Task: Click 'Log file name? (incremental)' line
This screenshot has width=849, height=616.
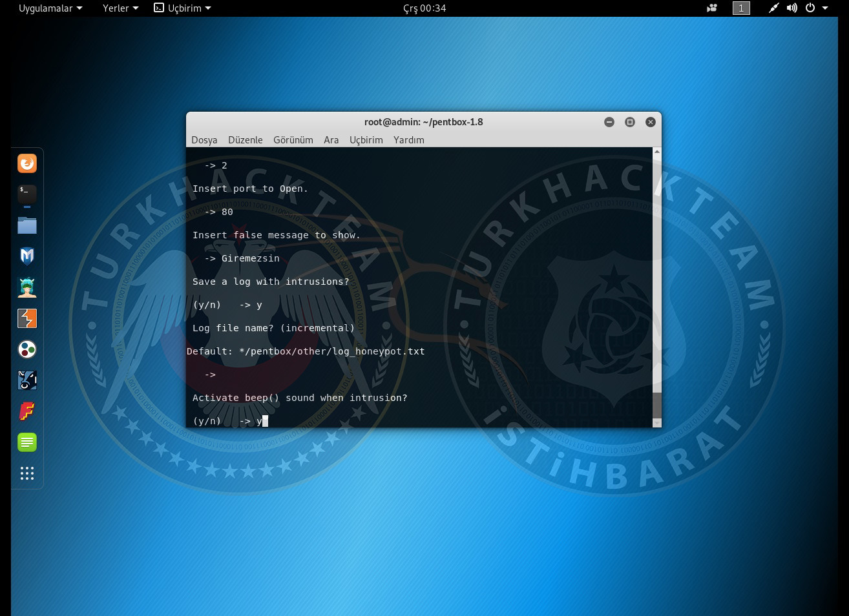Action: (273, 328)
